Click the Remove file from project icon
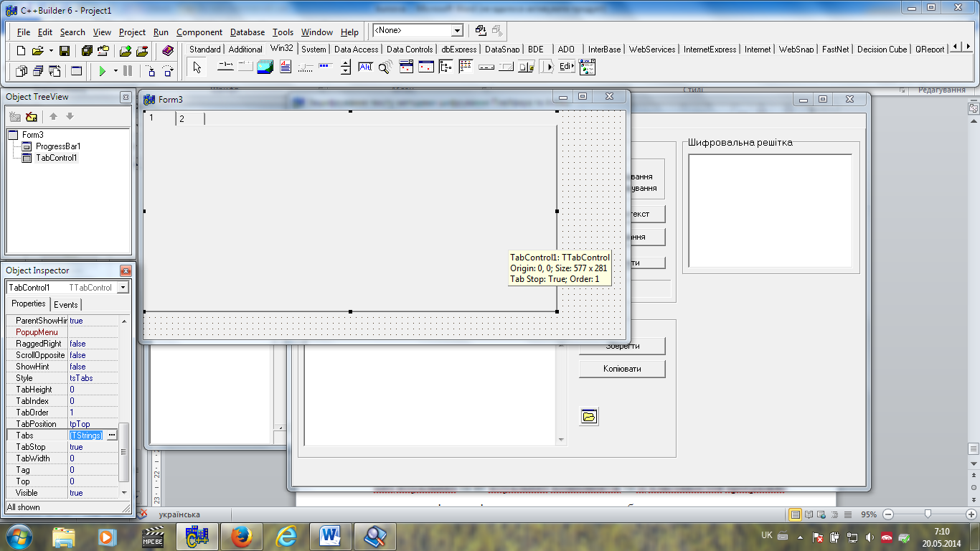980x551 pixels. 142,51
